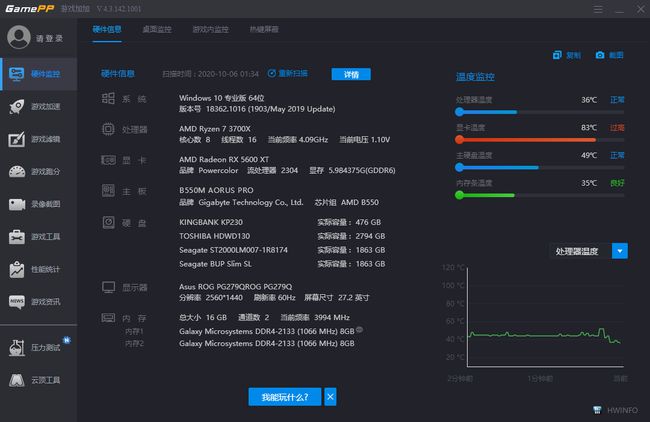Click the CPU temperature line chart
Viewport: 650px width, 422px height.
[545, 317]
